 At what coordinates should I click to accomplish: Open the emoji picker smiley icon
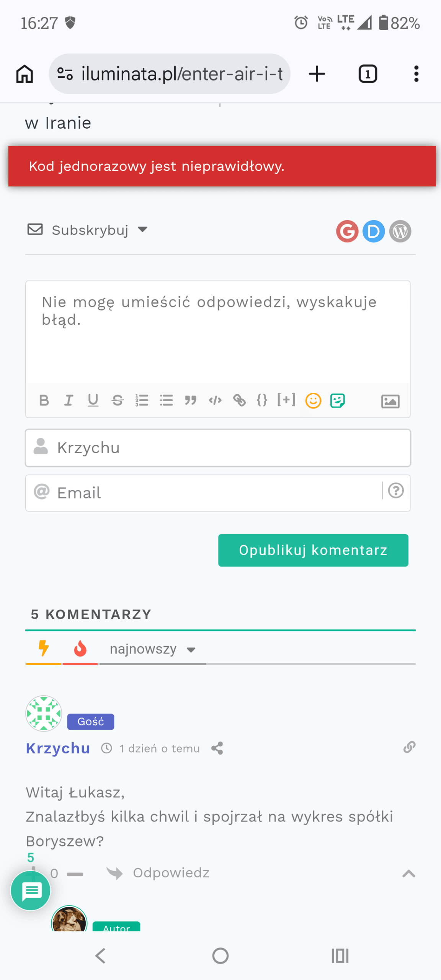[313, 401]
